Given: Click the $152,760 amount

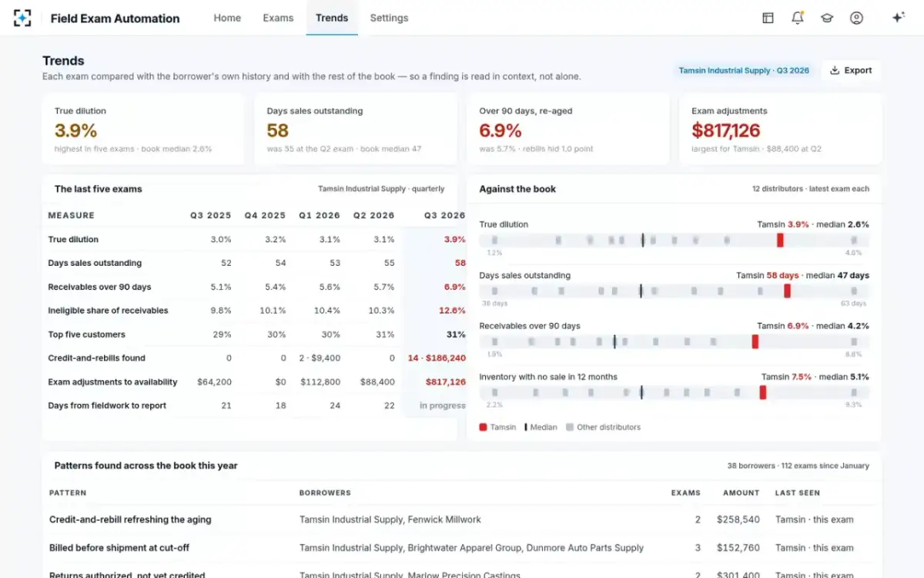Looking at the screenshot, I should tap(738, 548).
